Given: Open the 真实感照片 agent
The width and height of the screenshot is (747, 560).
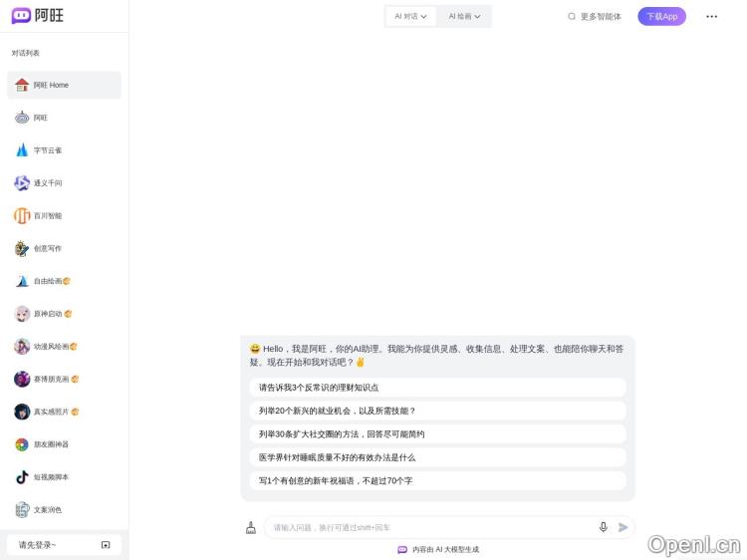Looking at the screenshot, I should pos(64,412).
